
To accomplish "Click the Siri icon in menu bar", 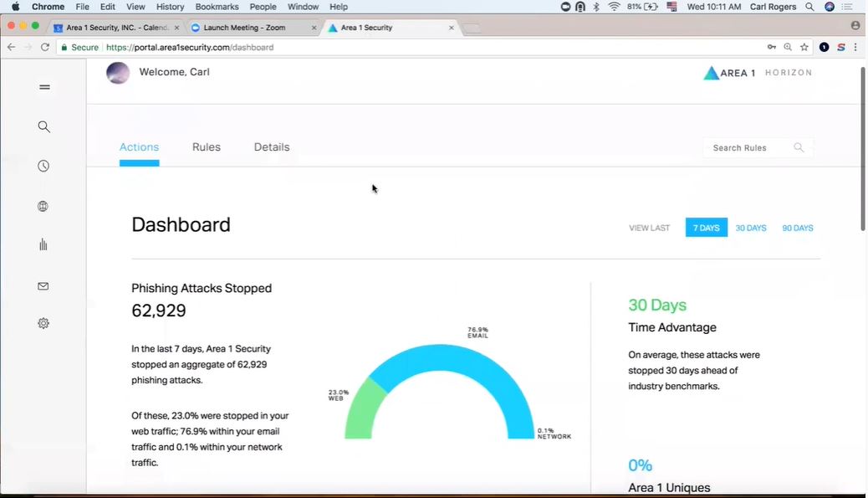I will 830,7.
